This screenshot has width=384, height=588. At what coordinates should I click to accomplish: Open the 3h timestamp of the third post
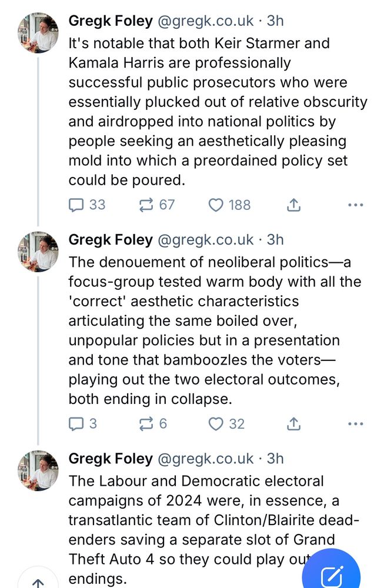(275, 458)
